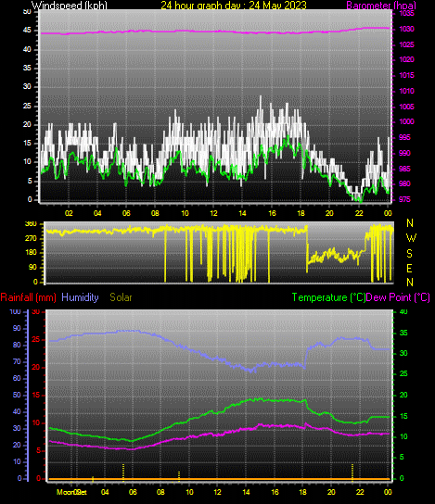Click 35 on the windspeed axis
This screenshot has width=435, height=504.
(27, 68)
